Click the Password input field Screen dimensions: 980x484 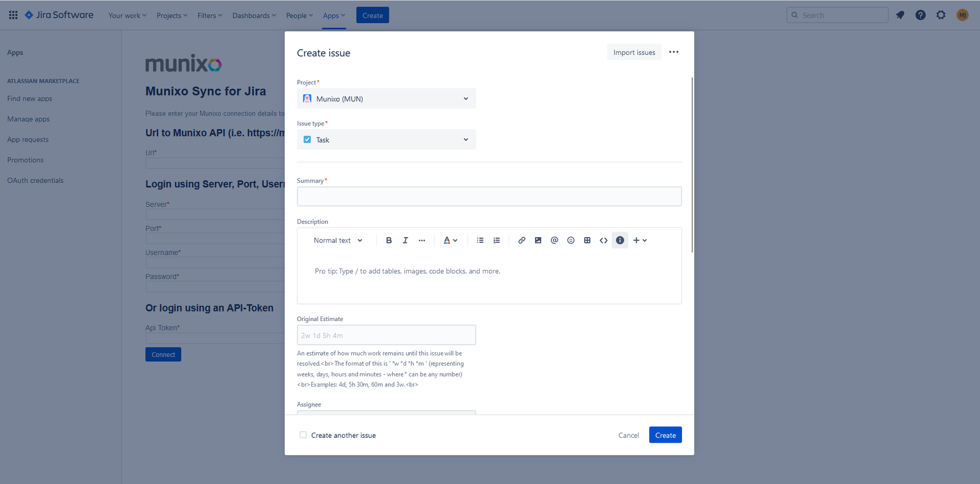tap(215, 287)
